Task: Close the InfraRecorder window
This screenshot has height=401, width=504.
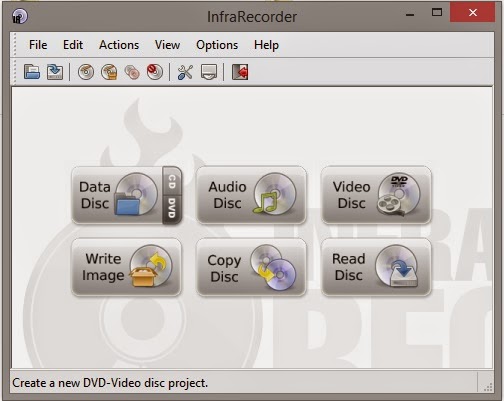Action: [472, 13]
